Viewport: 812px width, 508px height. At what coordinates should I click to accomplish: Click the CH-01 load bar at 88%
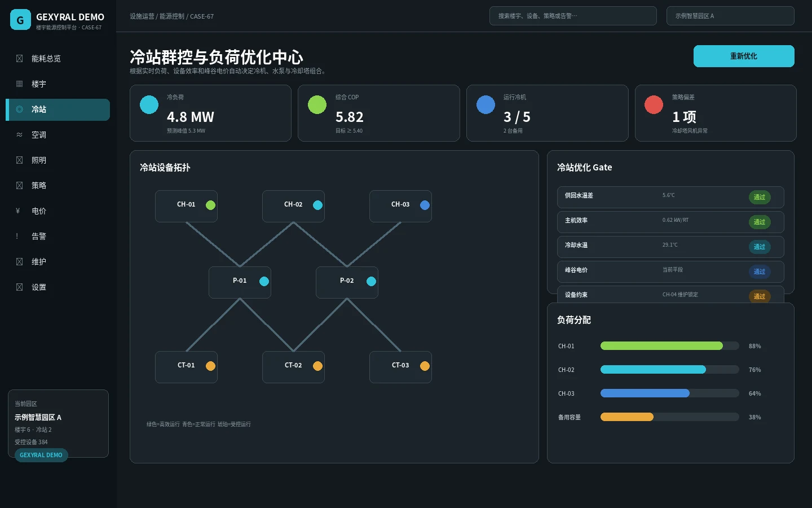tap(669, 346)
